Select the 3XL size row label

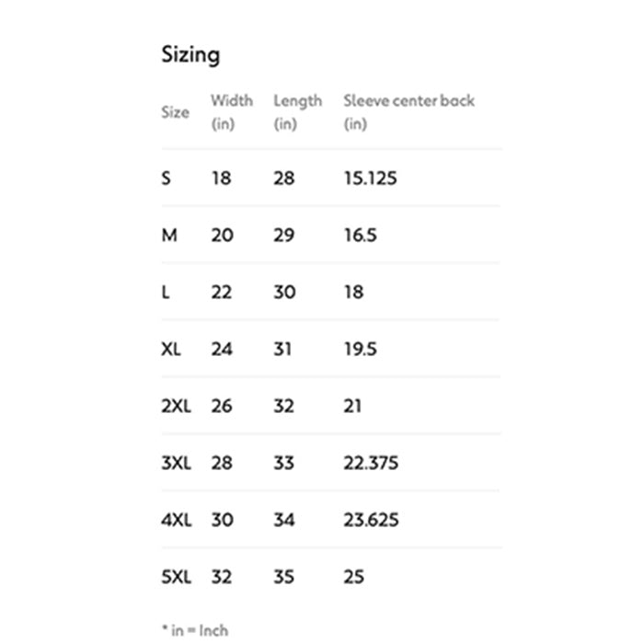[x=177, y=464]
